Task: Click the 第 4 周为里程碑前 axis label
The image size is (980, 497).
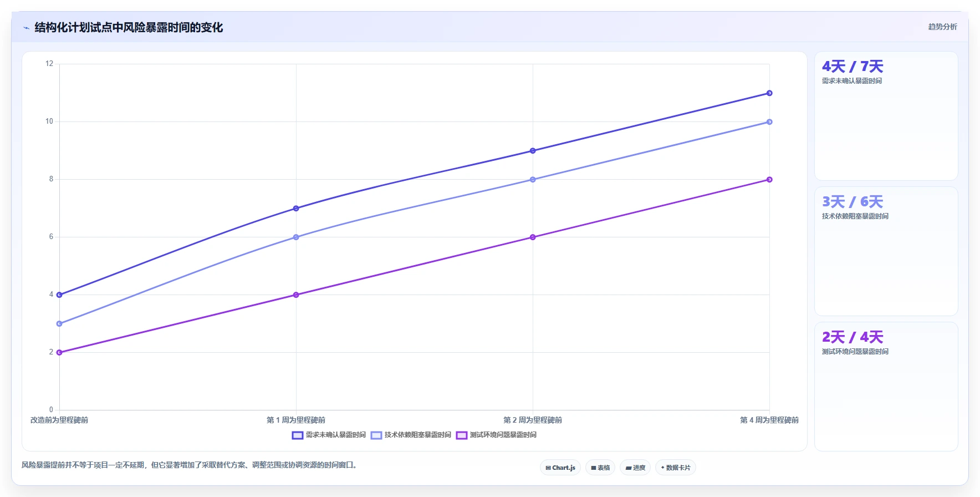Action: (x=769, y=420)
